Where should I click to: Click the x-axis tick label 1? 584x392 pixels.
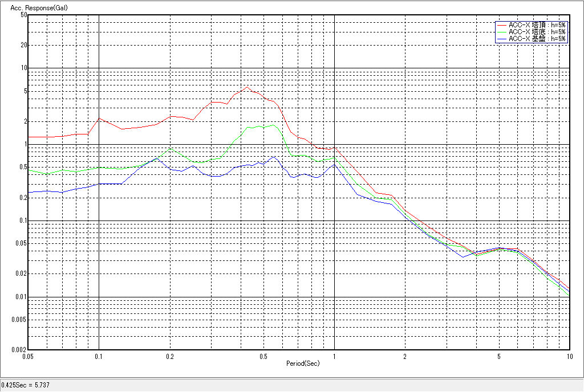[334, 356]
